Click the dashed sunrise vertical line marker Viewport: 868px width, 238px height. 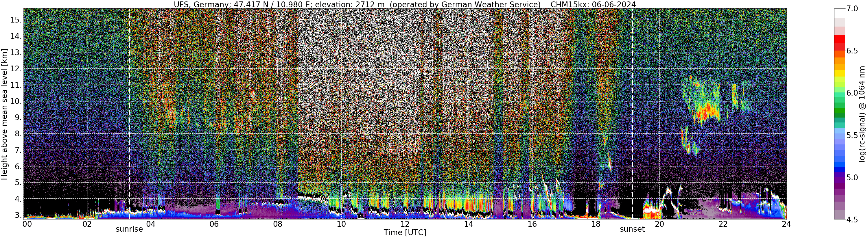(x=129, y=114)
